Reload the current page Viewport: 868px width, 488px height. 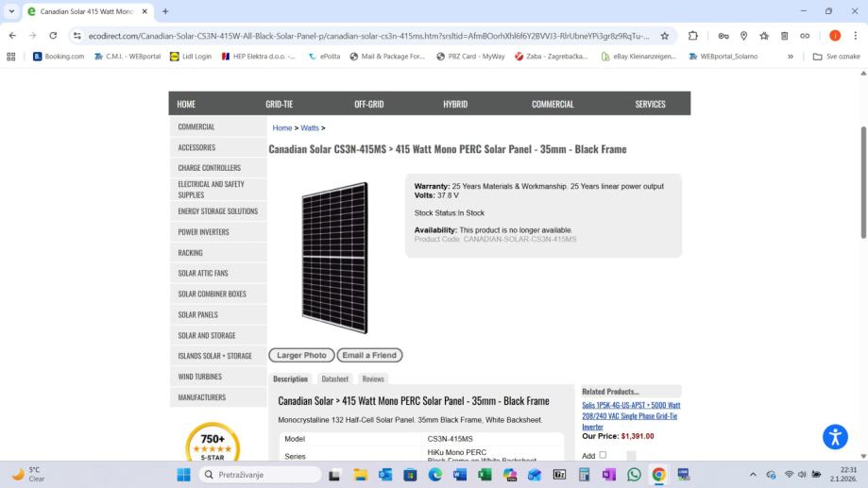(x=53, y=36)
